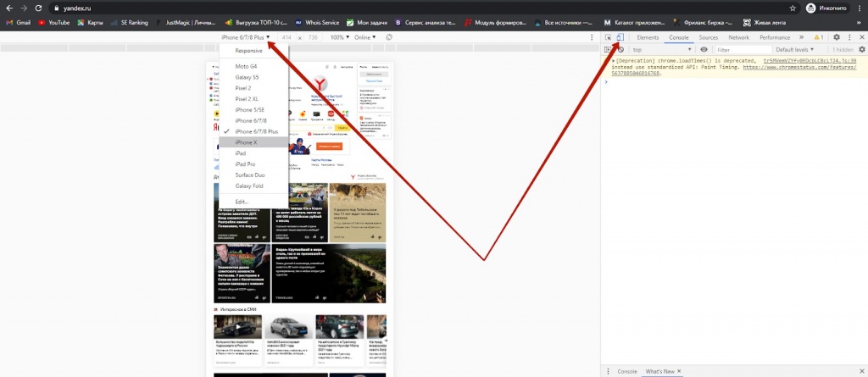Select checked iPhone 6/7/8 Plus entry in list
The height and width of the screenshot is (377, 868).
point(253,132)
